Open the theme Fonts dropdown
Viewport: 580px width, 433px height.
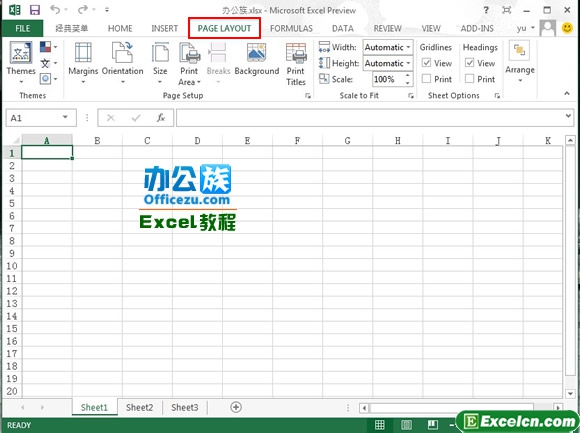[x=48, y=63]
